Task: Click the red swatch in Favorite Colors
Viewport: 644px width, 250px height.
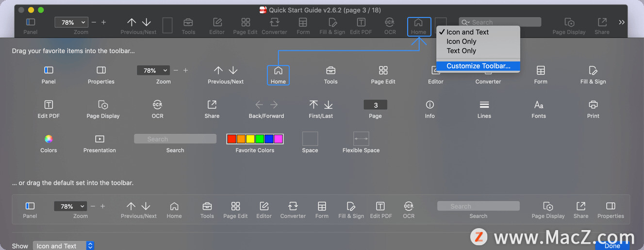Action: click(x=231, y=139)
